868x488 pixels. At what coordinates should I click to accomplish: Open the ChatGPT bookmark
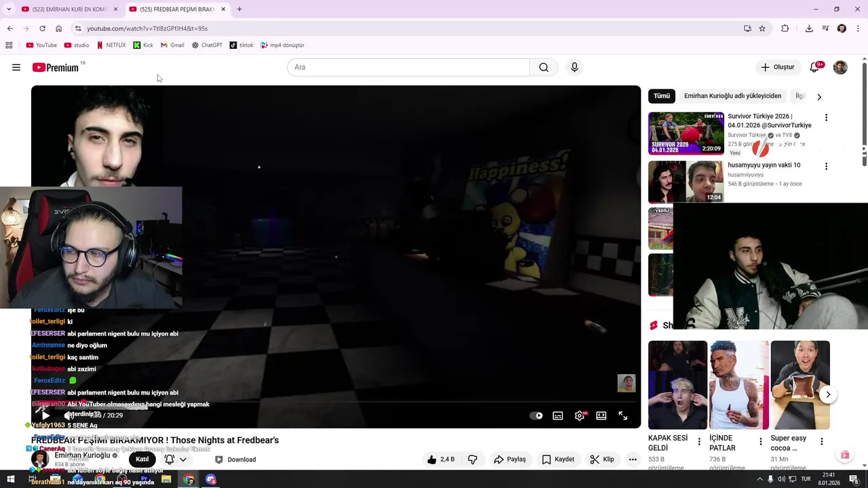coord(207,45)
